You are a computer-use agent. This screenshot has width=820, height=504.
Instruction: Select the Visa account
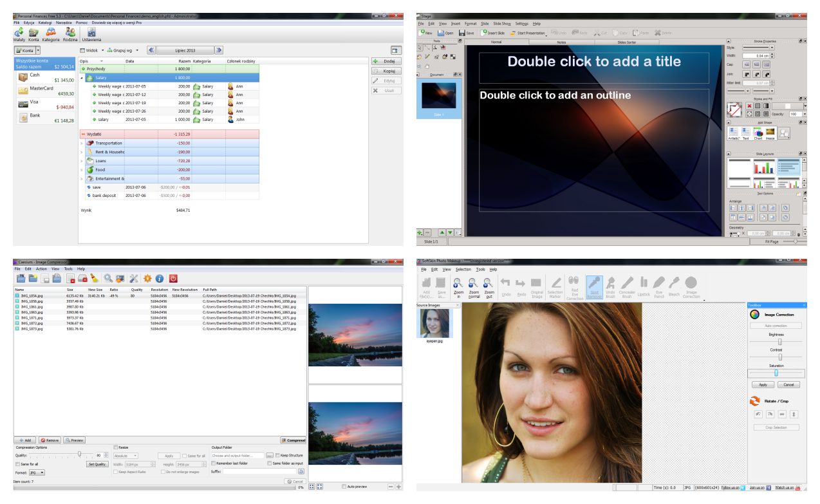click(x=44, y=104)
